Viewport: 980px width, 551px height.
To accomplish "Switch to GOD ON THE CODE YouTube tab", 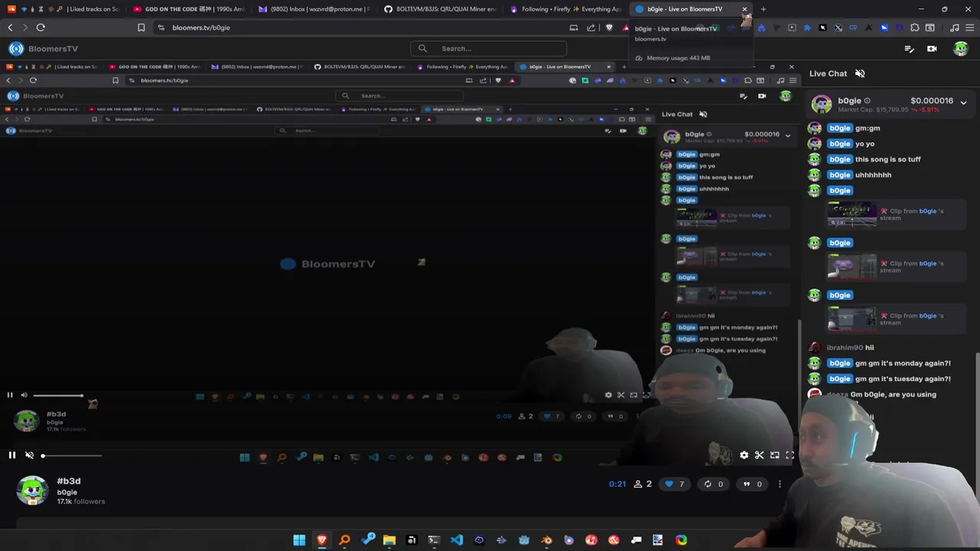I will [188, 9].
